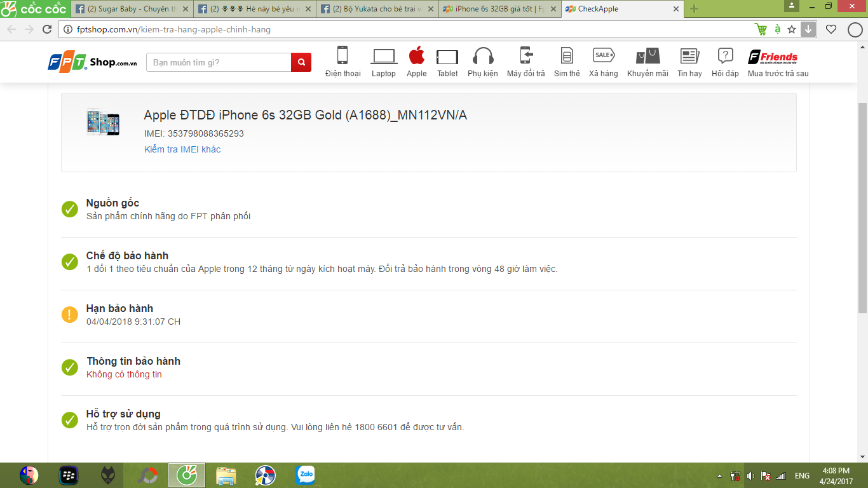This screenshot has height=488, width=868.
Task: Click the 'Nguồn gốc' heading
Action: 112,203
